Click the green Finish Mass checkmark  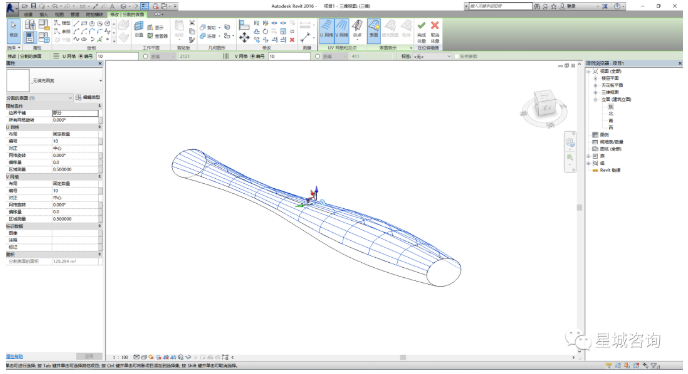pyautogui.click(x=422, y=30)
